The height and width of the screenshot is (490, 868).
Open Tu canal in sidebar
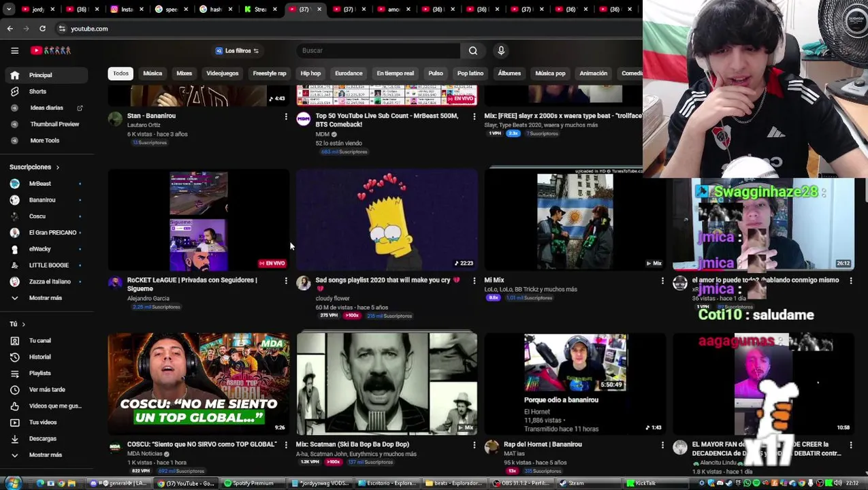pos(46,341)
